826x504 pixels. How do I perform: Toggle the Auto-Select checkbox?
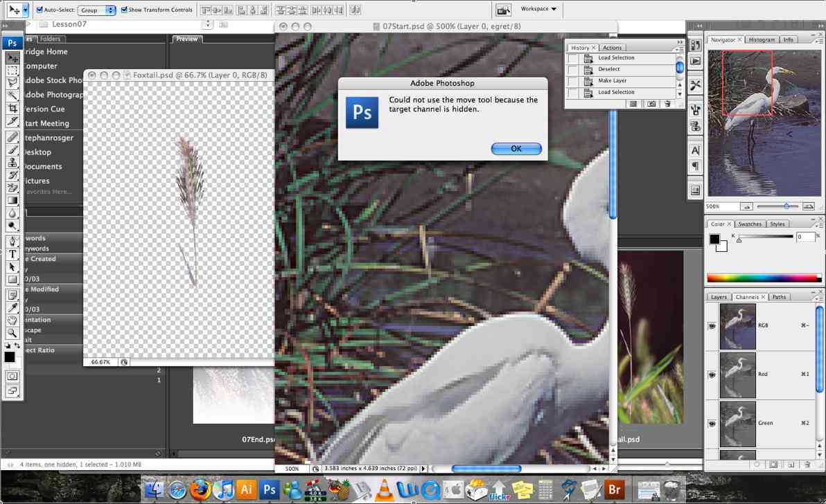(39, 10)
